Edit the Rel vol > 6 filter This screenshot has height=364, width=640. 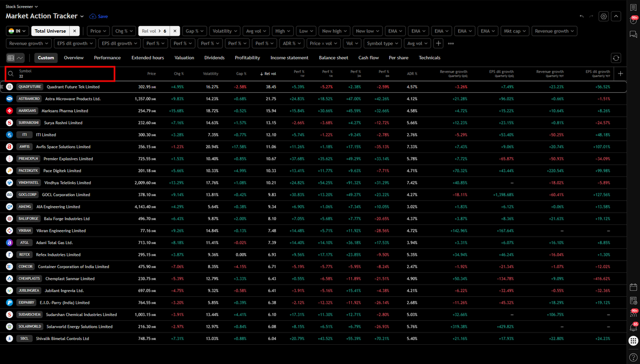[153, 31]
